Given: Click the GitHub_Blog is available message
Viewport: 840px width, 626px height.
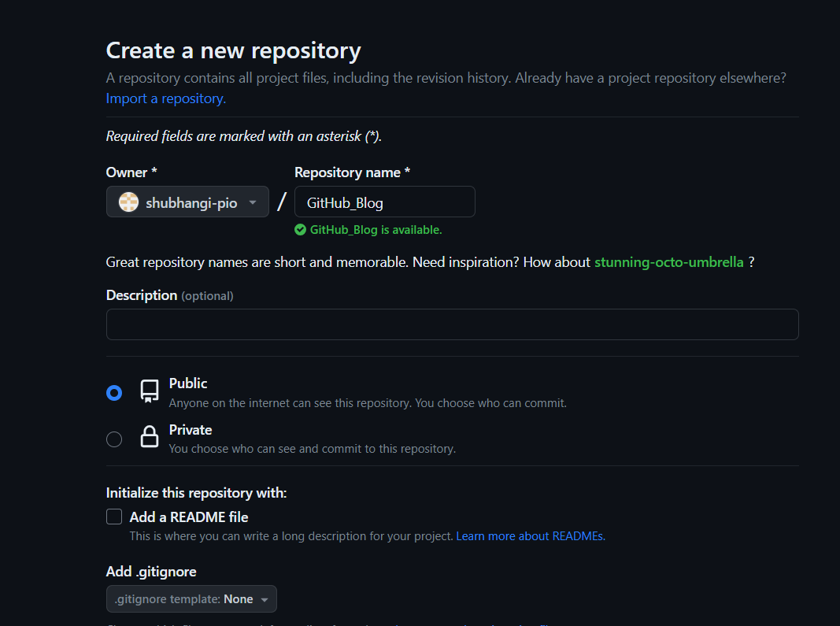Looking at the screenshot, I should (x=376, y=230).
